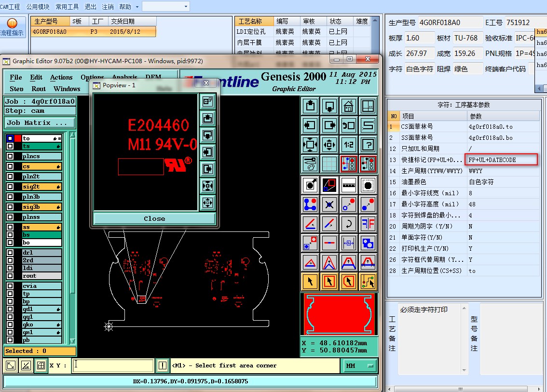This screenshot has height=392, width=547.
Task: Select the plain arrow pointer select tool
Action: click(x=310, y=282)
